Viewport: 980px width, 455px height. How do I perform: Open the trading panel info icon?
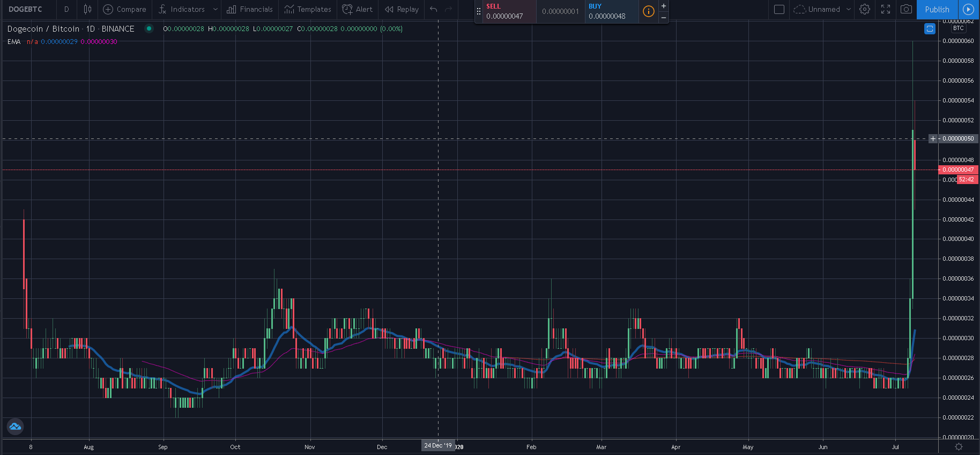pyautogui.click(x=648, y=11)
